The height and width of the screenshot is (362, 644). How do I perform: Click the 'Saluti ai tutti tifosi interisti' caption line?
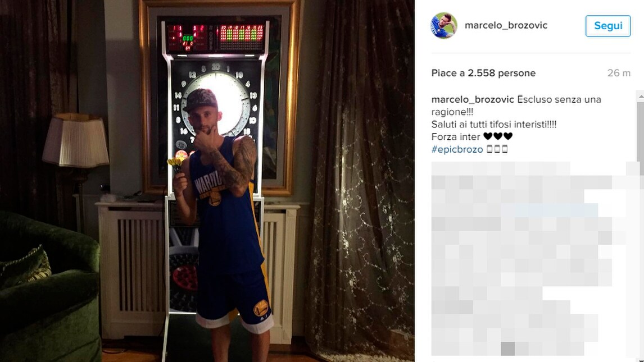(x=494, y=124)
